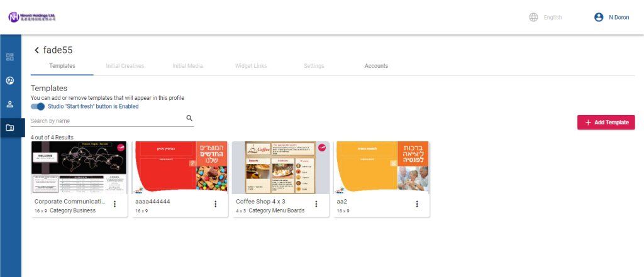Open options menu for Coffee Shop template
Image resolution: width=644 pixels, height=277 pixels.
316,204
